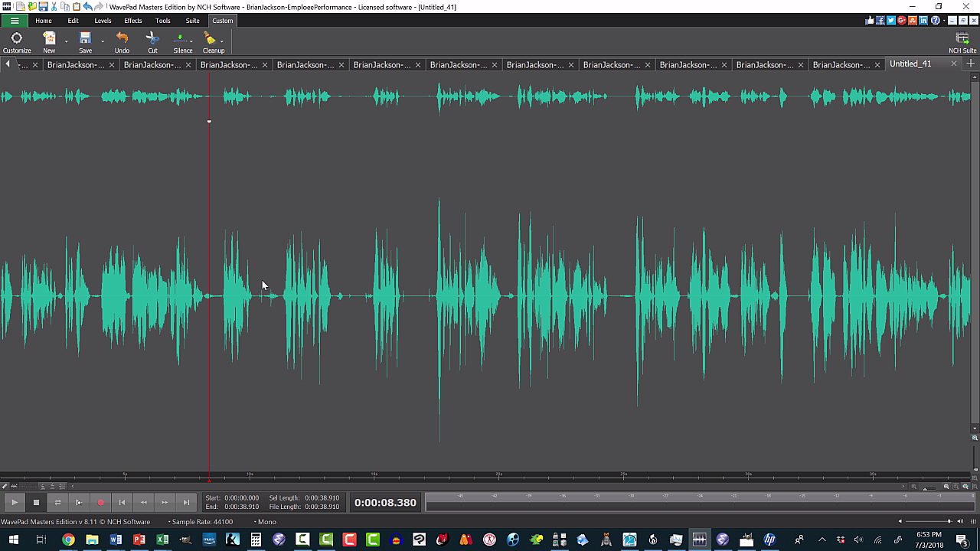
Task: Expand the Save button dropdown arrow
Action: 102,41
